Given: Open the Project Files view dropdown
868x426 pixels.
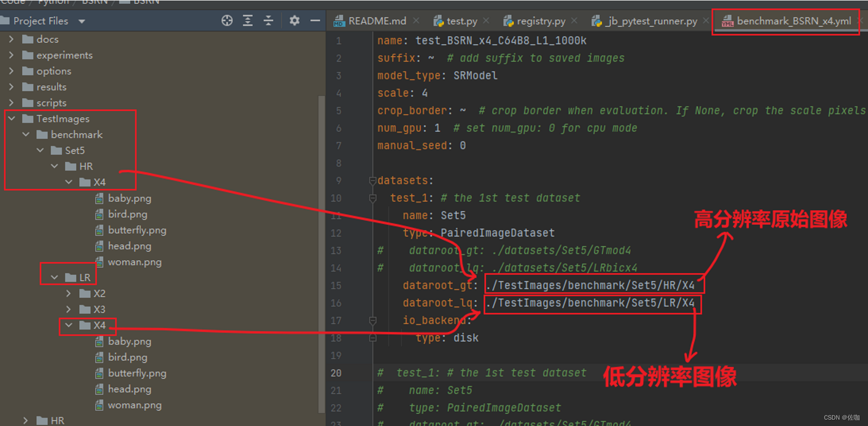Looking at the screenshot, I should pyautogui.click(x=82, y=21).
